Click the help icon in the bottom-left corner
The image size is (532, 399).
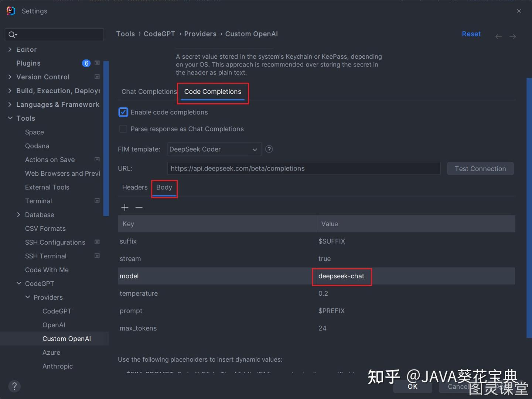coord(14,386)
